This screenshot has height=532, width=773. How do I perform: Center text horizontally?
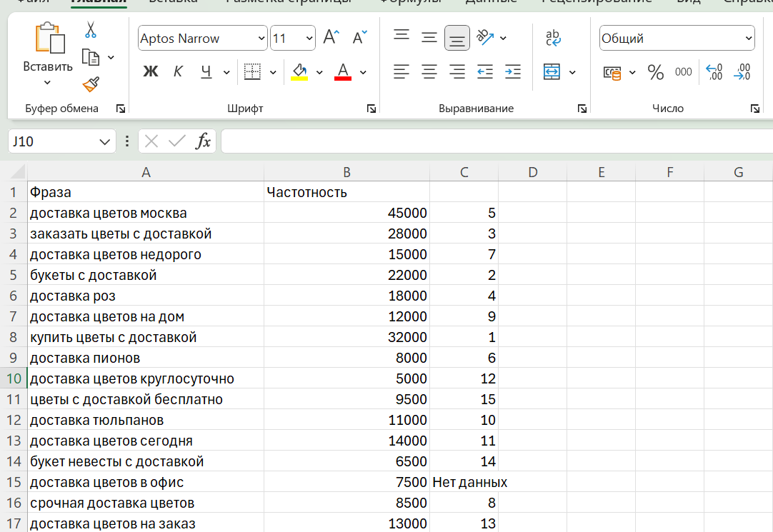[429, 72]
